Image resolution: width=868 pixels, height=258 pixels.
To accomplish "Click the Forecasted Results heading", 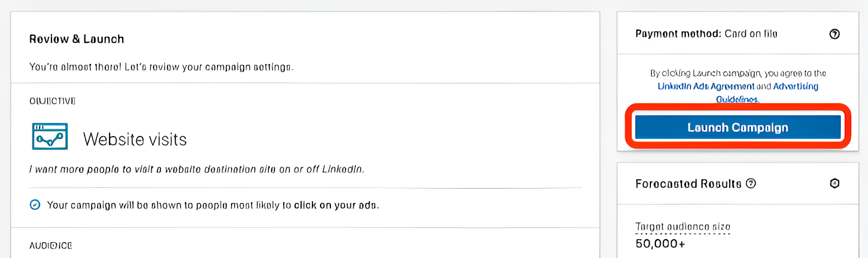I will click(688, 184).
